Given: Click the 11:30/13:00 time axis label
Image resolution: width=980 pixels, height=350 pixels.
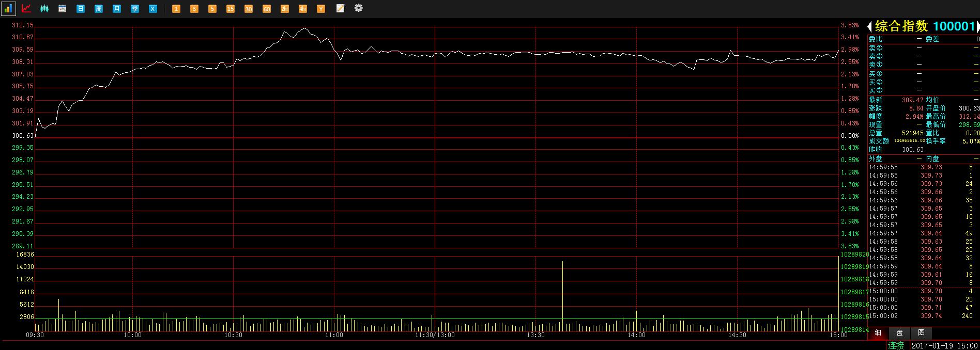Looking at the screenshot, I should tap(435, 335).
